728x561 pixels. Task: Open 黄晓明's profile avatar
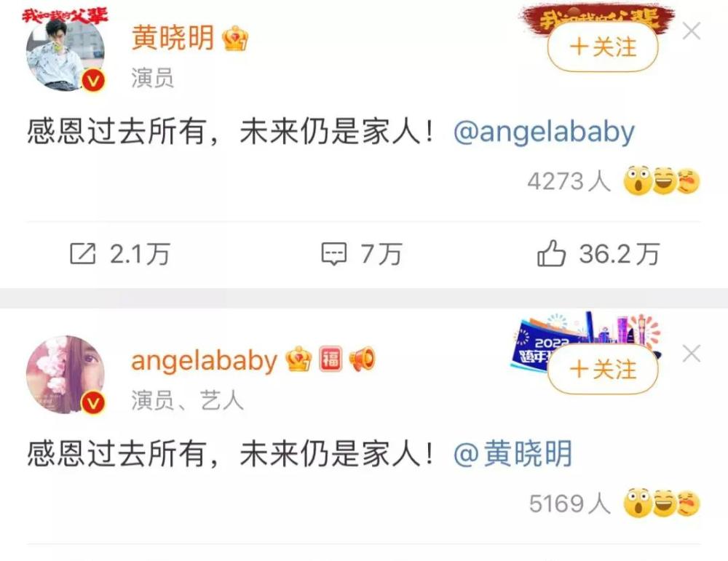point(66,52)
